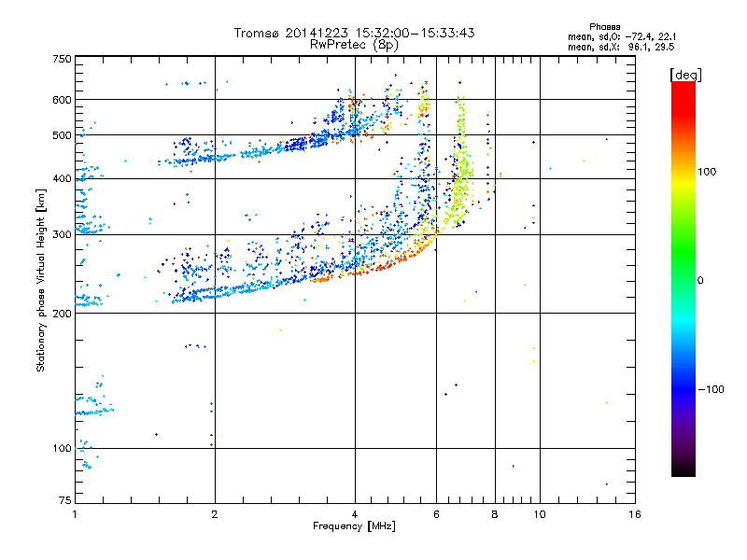The image size is (747, 560).
Task: Click the plot title 'Tromsø 20141223 15:32:00-15:33:43'
Action: pos(354,33)
